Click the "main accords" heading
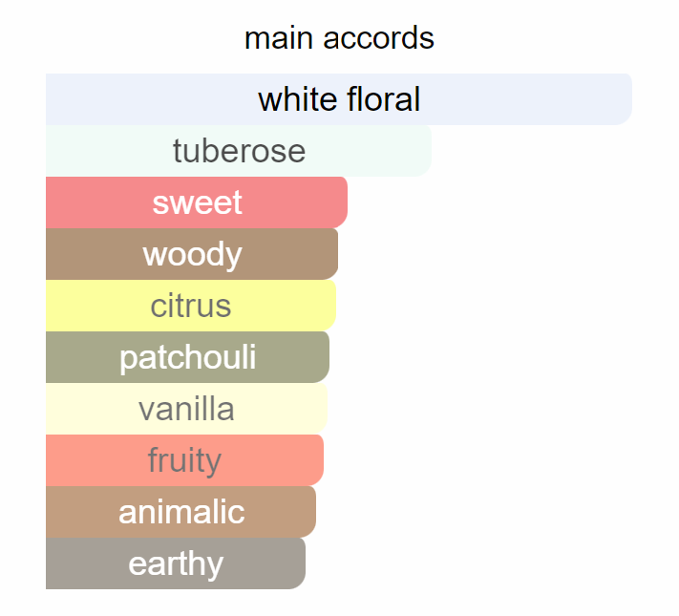The width and height of the screenshot is (679, 616). (x=339, y=38)
